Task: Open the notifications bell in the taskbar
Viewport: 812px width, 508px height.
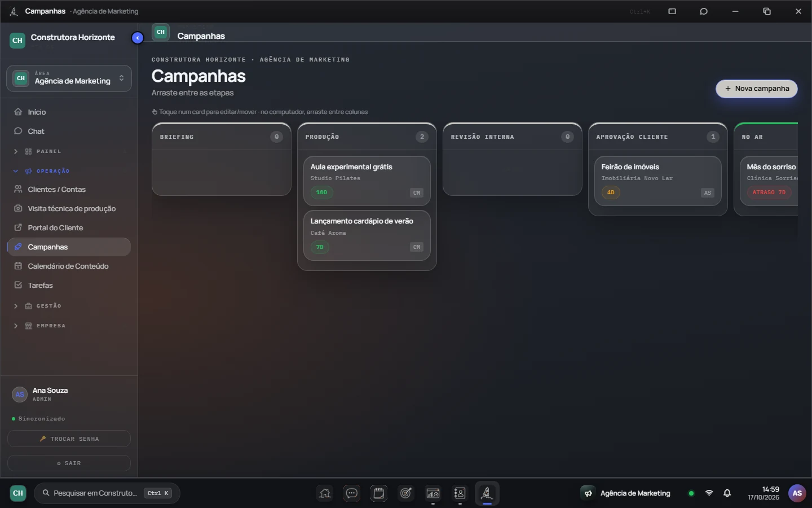Action: click(x=727, y=493)
